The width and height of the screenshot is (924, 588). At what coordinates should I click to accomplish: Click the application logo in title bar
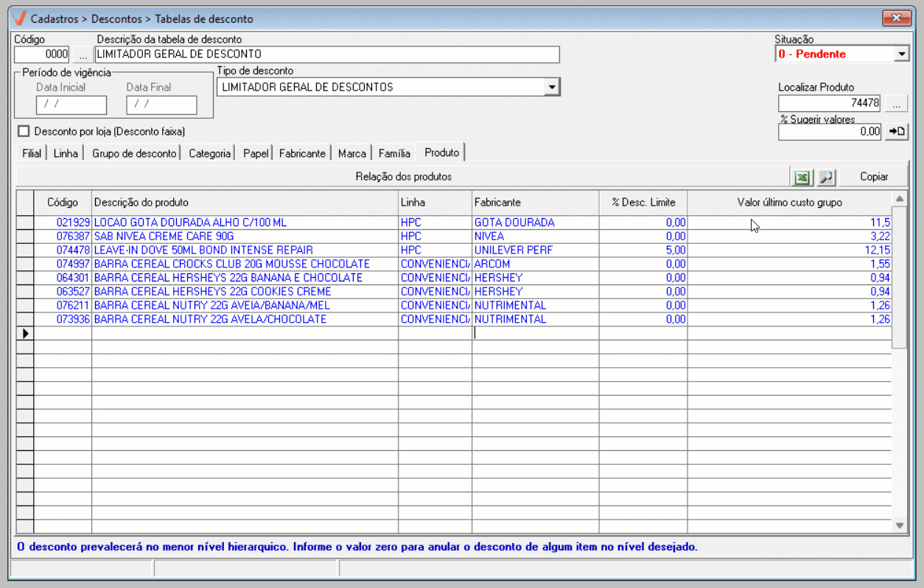point(21,18)
